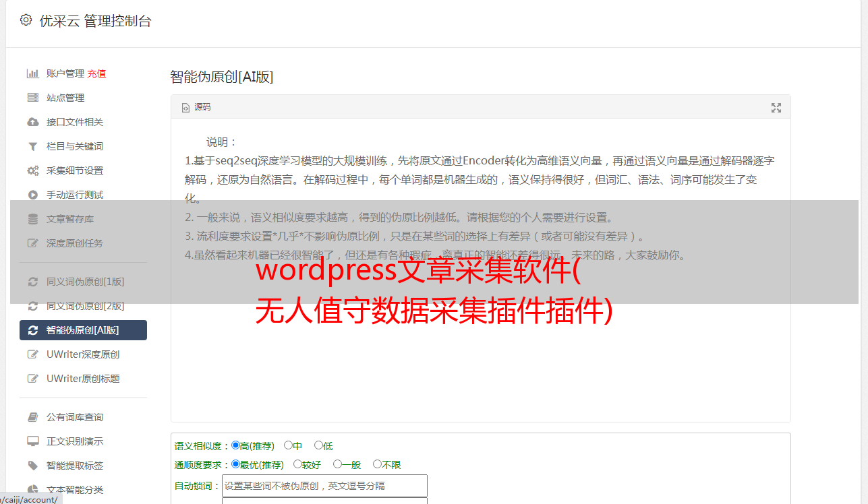Click the book icon for 公有词库查询
This screenshot has width=868, height=504.
(x=32, y=417)
